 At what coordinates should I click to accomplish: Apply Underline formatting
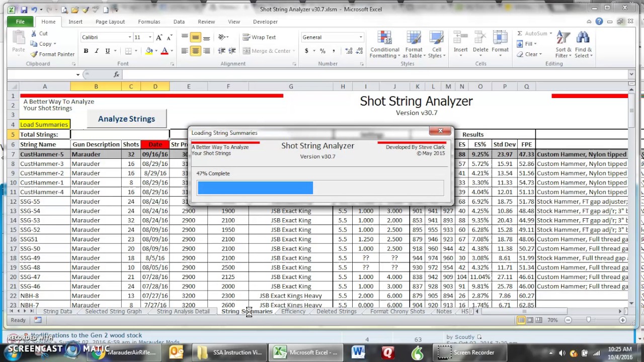107,51
